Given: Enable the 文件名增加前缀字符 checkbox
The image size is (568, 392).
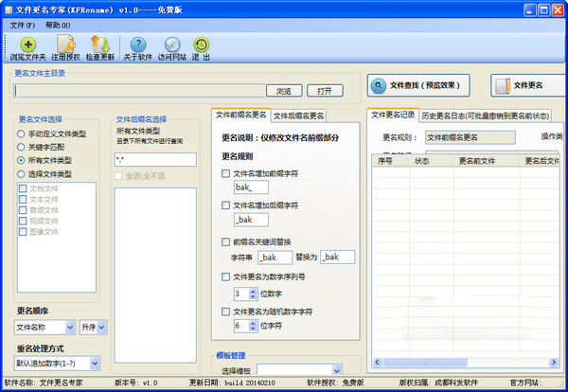Looking at the screenshot, I should [x=225, y=174].
